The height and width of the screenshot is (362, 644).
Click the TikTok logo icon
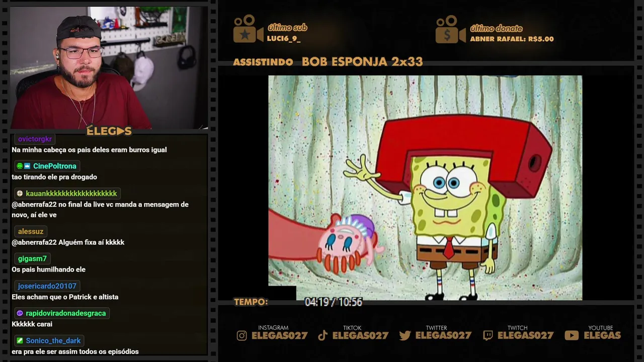coord(323,336)
